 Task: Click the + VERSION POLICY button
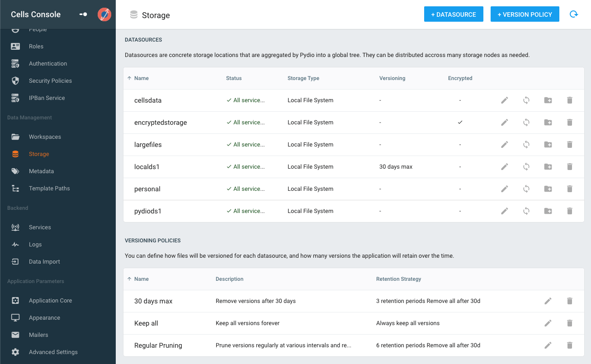pos(525,14)
